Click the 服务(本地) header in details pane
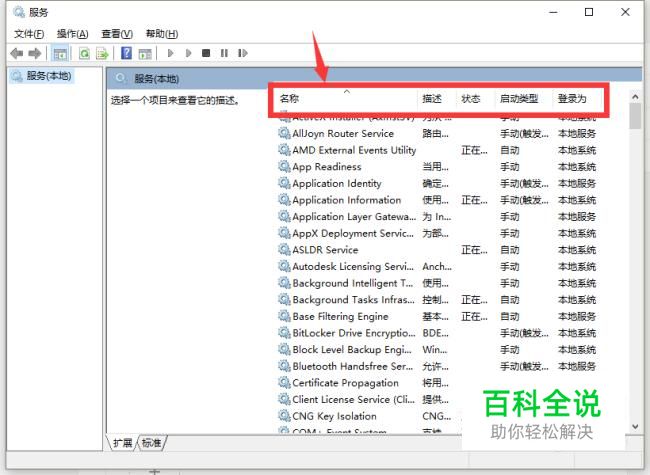650x475 pixels. (x=156, y=79)
